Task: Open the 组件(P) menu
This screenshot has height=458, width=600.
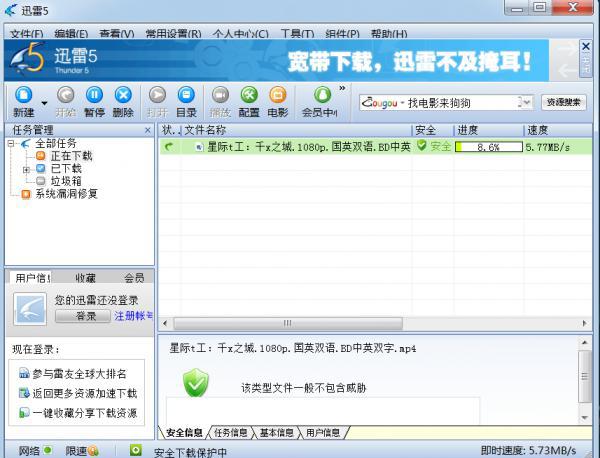Action: tap(342, 34)
